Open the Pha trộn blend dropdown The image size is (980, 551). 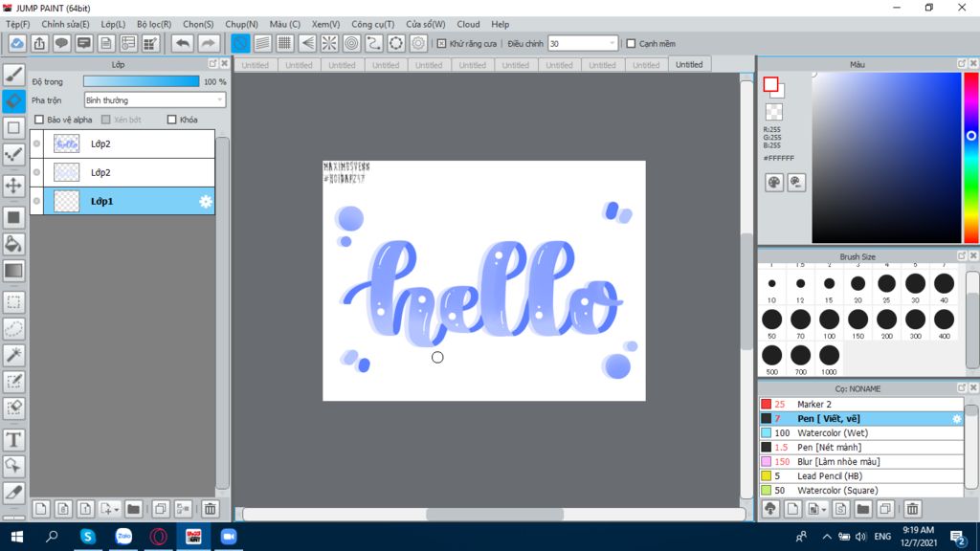coord(154,99)
